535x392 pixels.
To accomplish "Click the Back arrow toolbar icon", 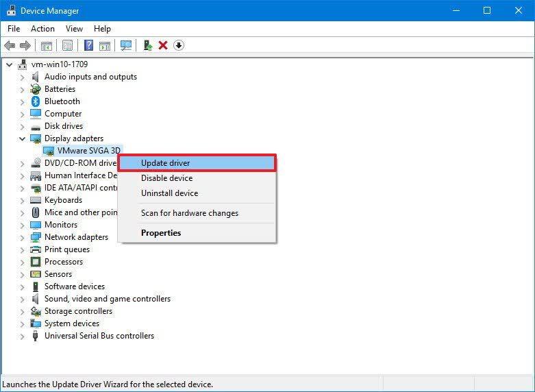I will coord(10,45).
